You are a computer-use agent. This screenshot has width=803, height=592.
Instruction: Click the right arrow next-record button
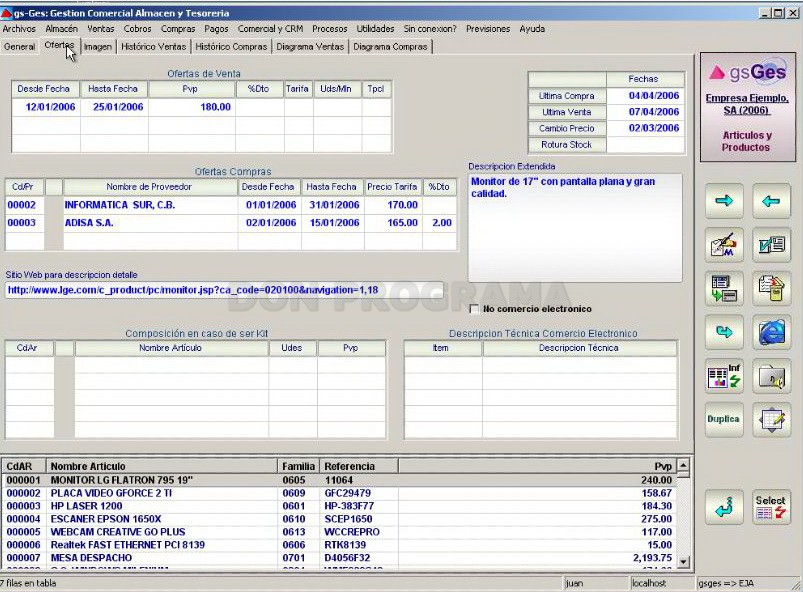724,201
